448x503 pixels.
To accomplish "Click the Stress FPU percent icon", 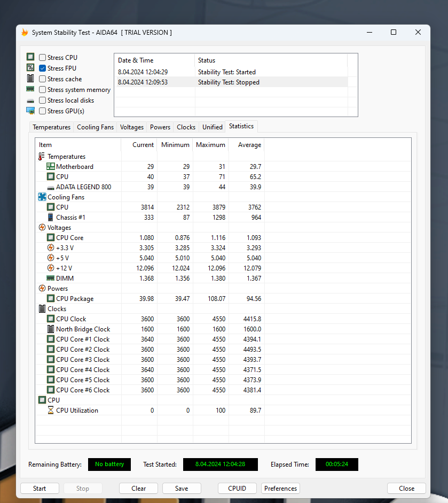I will [30, 68].
